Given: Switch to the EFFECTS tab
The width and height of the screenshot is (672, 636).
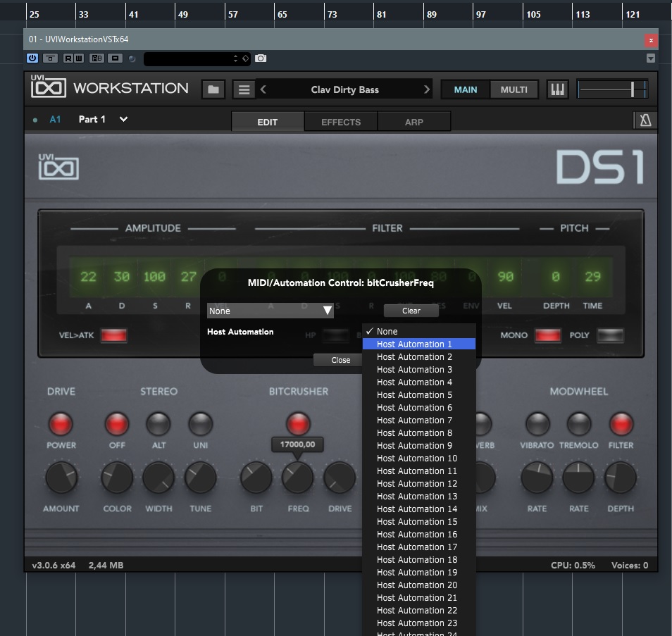Looking at the screenshot, I should click(x=341, y=122).
